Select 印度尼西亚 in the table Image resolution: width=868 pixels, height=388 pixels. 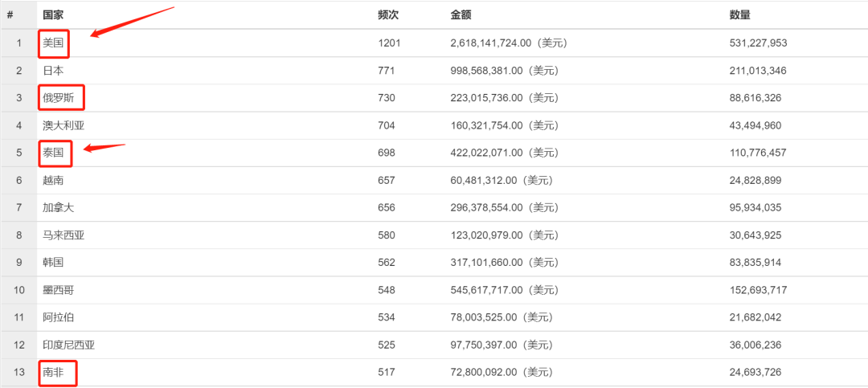69,345
